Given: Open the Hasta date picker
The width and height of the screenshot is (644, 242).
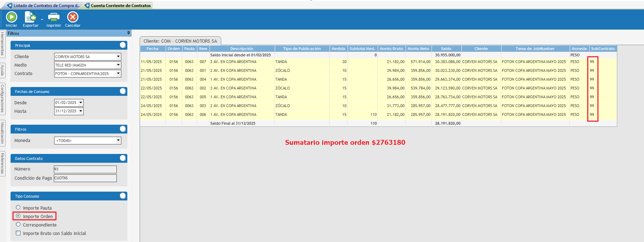Looking at the screenshot, I should click(81, 111).
